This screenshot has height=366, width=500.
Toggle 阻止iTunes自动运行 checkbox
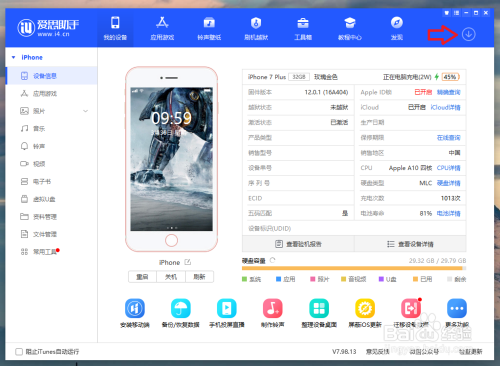pyautogui.click(x=19, y=352)
